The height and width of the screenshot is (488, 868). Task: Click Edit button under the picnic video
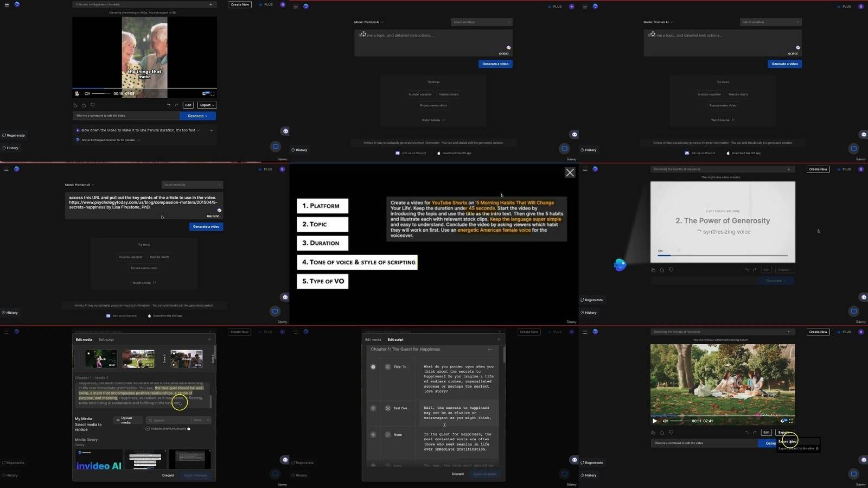[766, 433]
